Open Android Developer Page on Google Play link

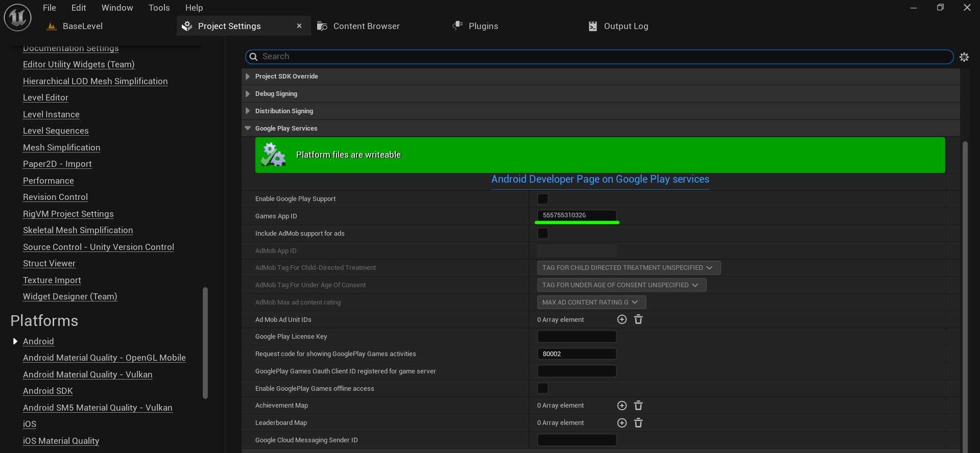click(600, 180)
